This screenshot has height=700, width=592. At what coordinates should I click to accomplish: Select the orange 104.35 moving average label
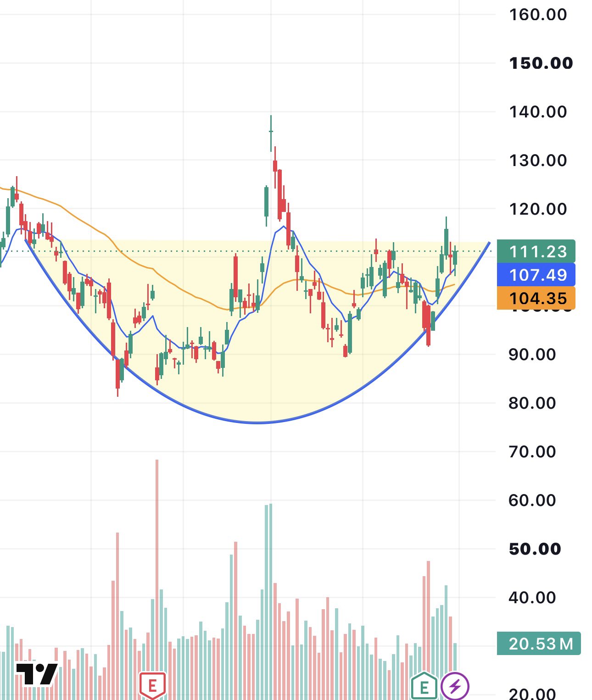point(536,298)
